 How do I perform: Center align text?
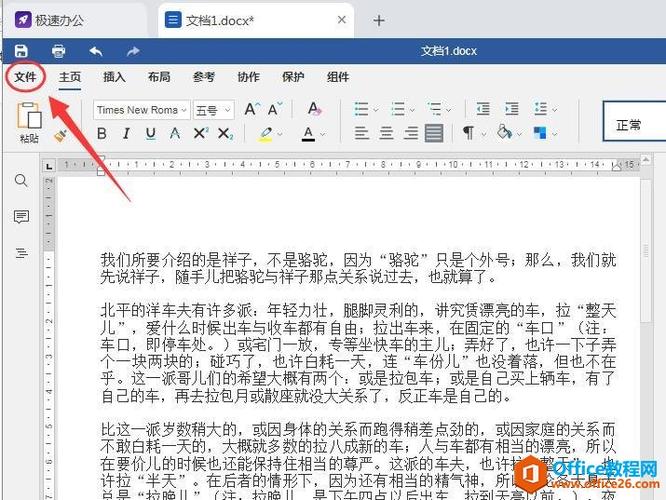(386, 133)
